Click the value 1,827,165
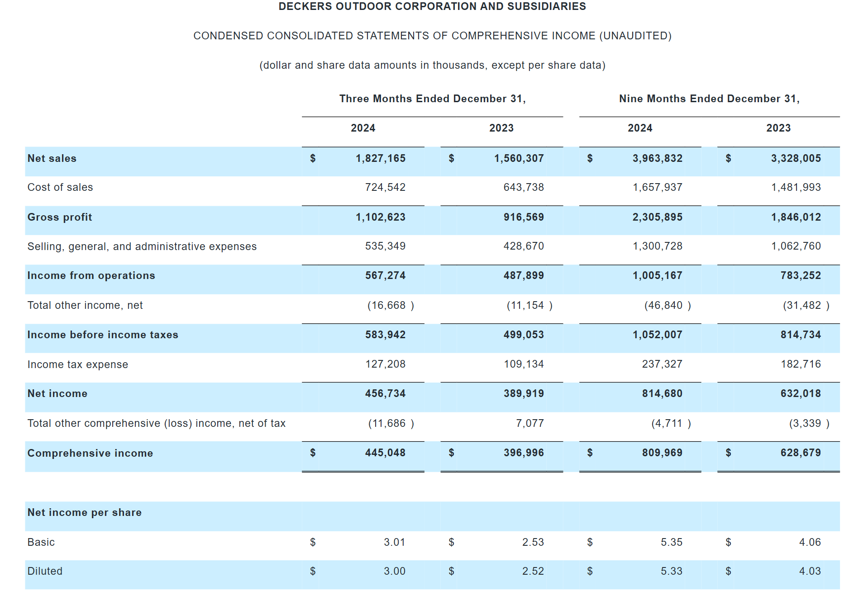The image size is (868, 591). pos(381,158)
